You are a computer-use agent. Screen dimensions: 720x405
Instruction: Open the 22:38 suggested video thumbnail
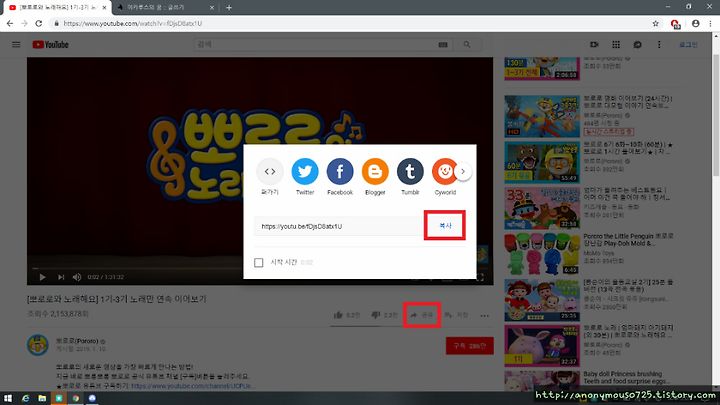point(542,208)
